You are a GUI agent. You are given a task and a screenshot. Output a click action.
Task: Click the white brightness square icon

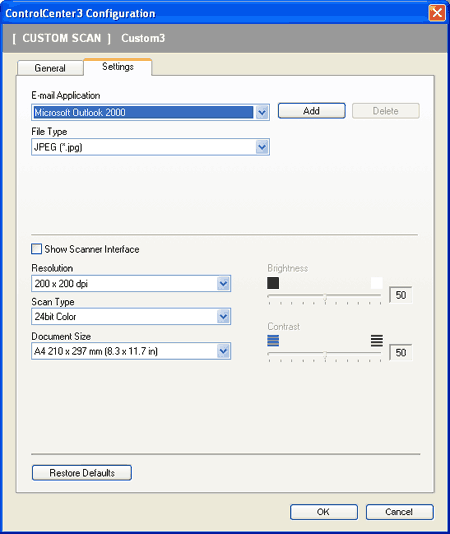click(376, 283)
